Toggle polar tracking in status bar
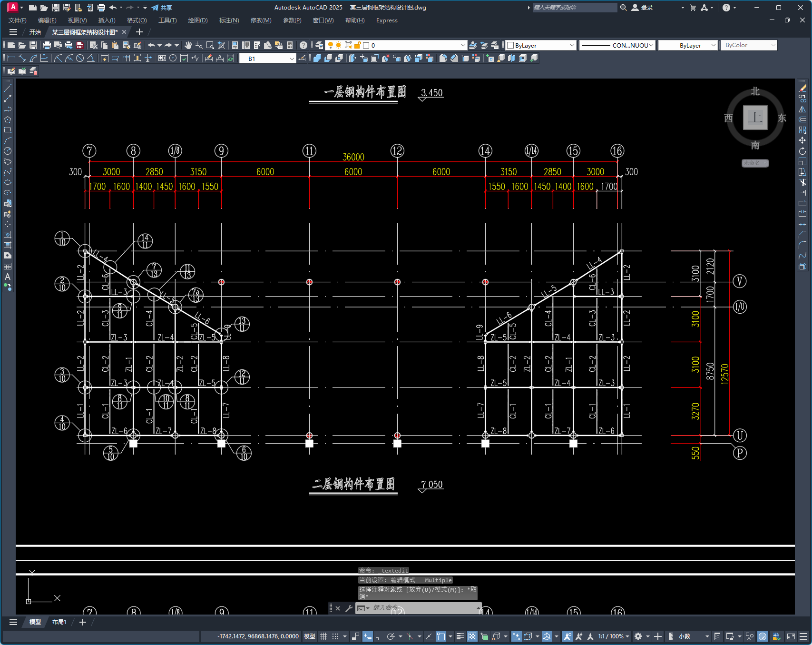Viewport: 812px width, 645px height. (391, 636)
